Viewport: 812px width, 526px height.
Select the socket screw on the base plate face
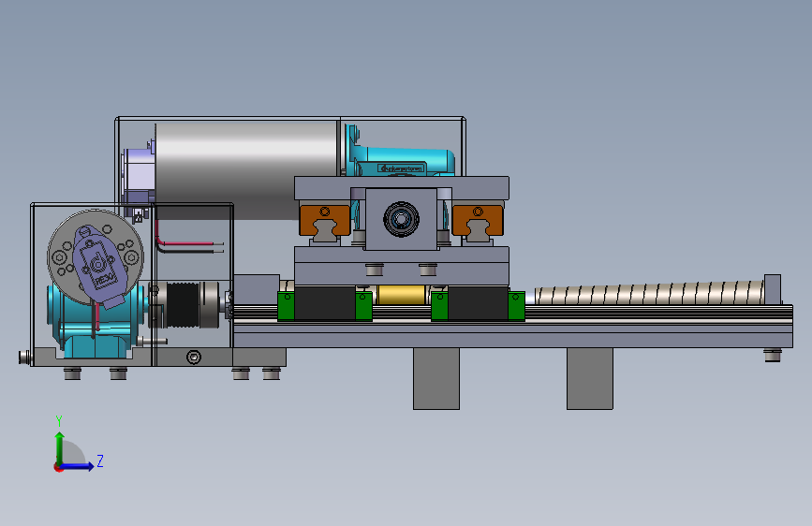pos(194,357)
